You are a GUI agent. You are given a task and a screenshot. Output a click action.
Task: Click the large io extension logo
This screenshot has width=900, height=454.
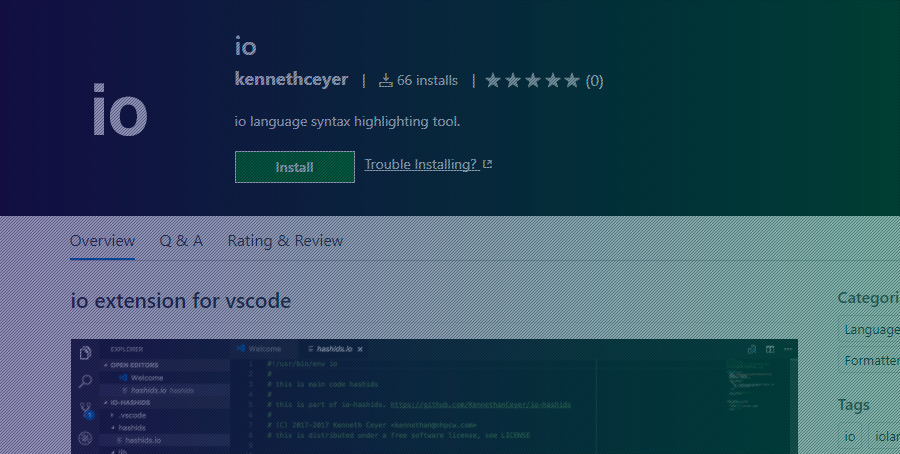point(120,109)
